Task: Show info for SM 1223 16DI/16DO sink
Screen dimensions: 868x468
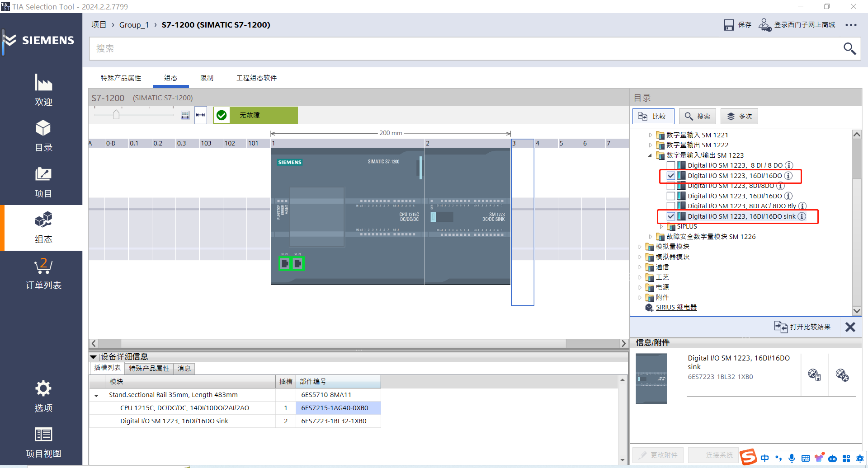Action: point(802,216)
